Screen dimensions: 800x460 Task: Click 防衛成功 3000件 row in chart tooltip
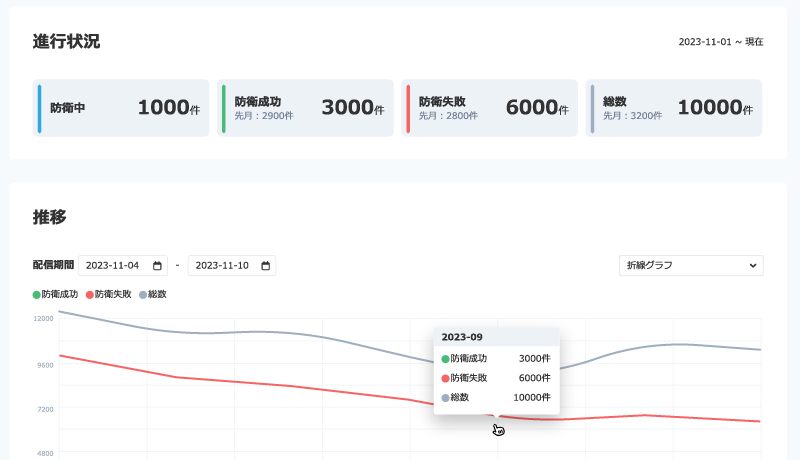click(496, 359)
